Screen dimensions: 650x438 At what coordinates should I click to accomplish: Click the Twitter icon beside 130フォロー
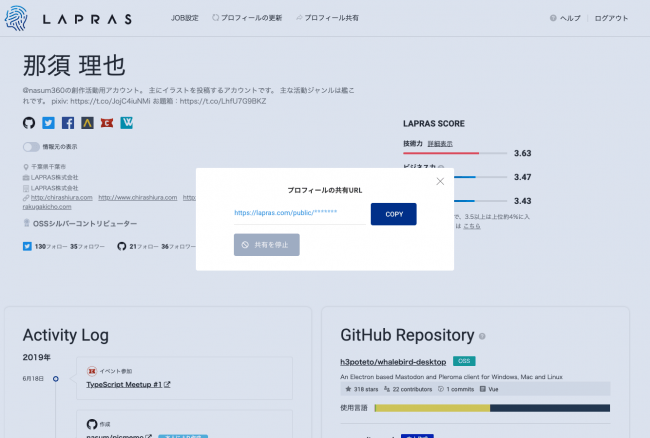(x=27, y=246)
